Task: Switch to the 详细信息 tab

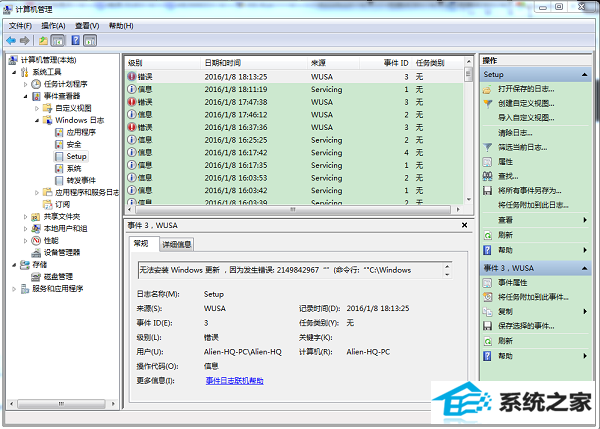Action: 177,244
